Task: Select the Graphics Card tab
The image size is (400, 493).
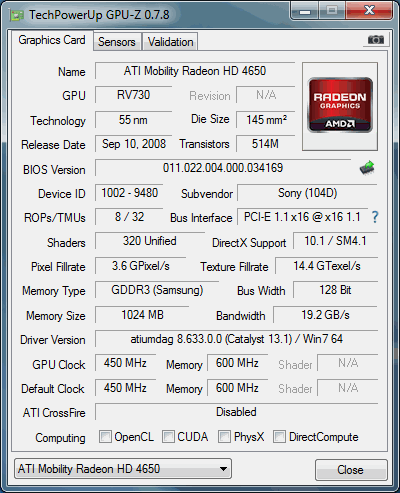Action: [x=52, y=40]
